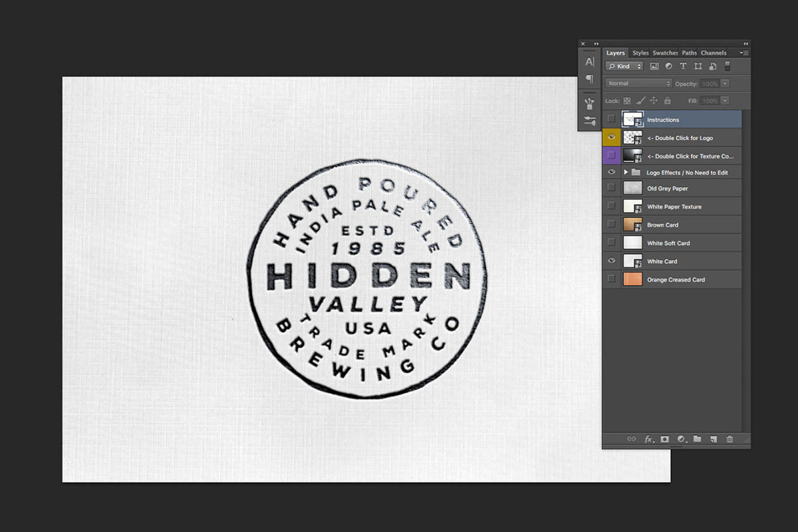Select the White Soft Card layer name
Image resolution: width=798 pixels, height=532 pixels.
click(x=668, y=243)
